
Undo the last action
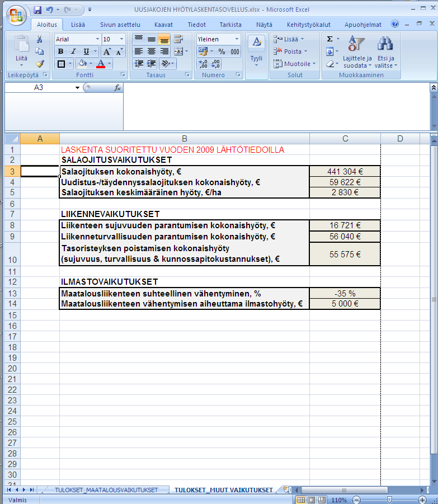49,10
